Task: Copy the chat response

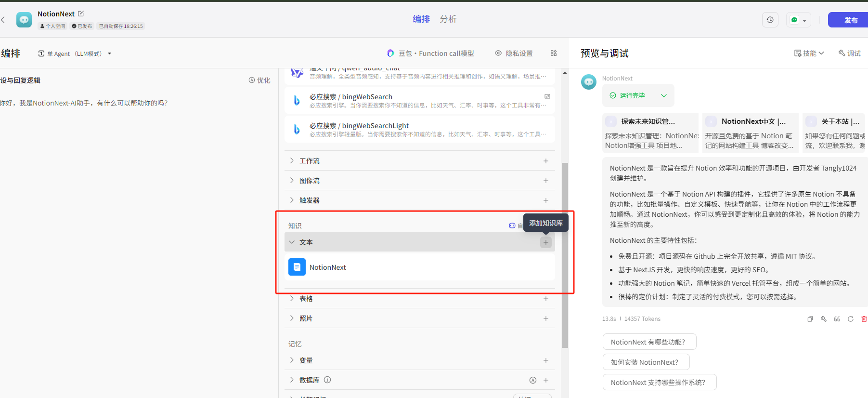Action: (x=810, y=319)
